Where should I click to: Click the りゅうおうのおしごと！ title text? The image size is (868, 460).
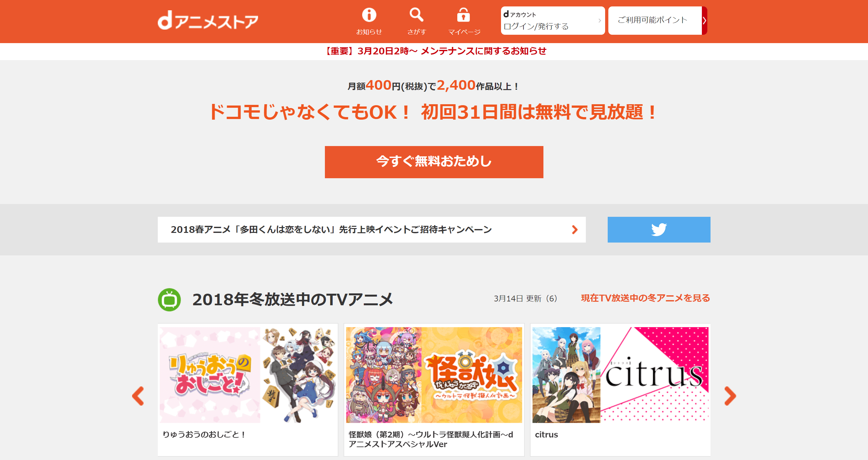pos(204,434)
